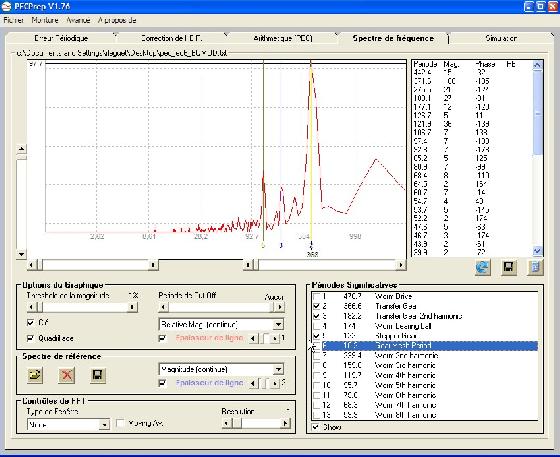Uncheck the Stepper Gear checkbox
This screenshot has height=457, width=560.
316,336
